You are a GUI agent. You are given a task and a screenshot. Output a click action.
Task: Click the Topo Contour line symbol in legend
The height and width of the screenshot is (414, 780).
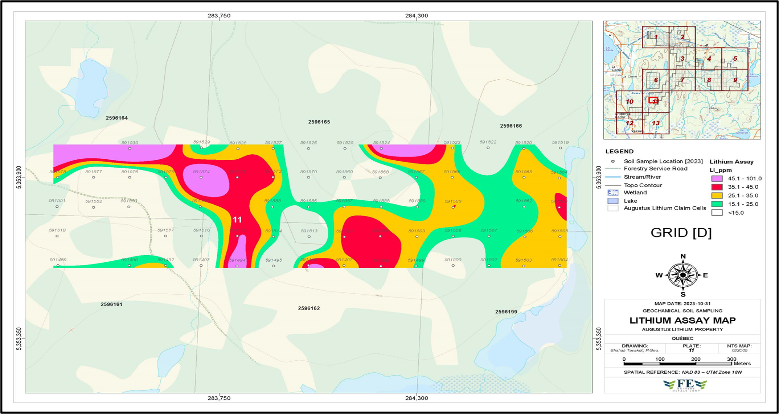[613, 185]
